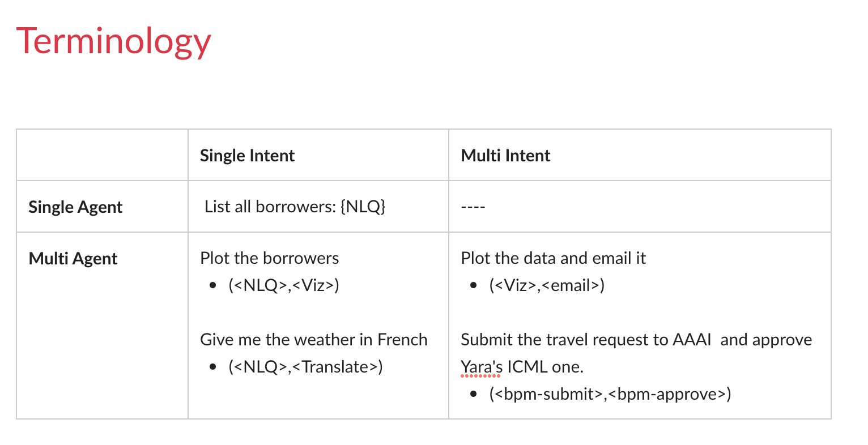Click Give me the weather in French
Image resolution: width=868 pixels, height=445 pixels.
[314, 340]
